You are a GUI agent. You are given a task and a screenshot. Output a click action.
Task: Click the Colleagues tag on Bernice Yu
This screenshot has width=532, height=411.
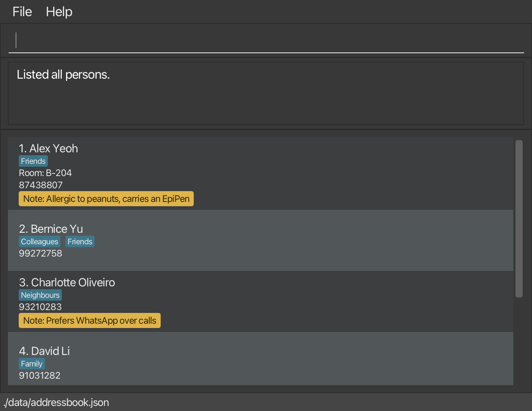coord(40,242)
